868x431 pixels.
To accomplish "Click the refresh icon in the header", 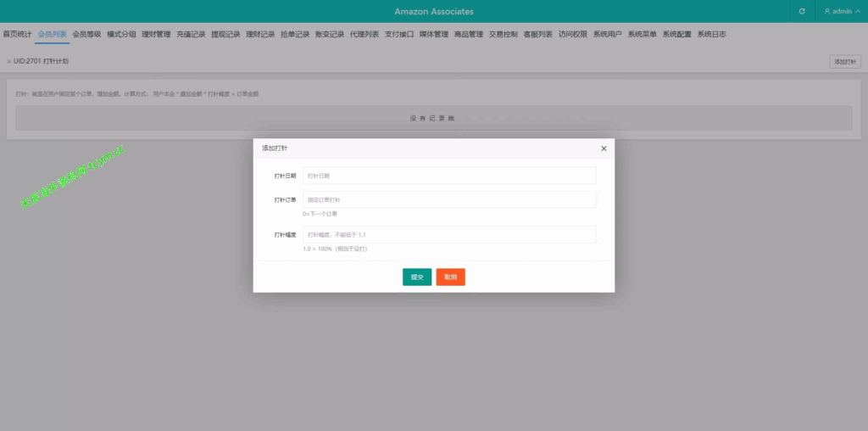I will click(802, 11).
